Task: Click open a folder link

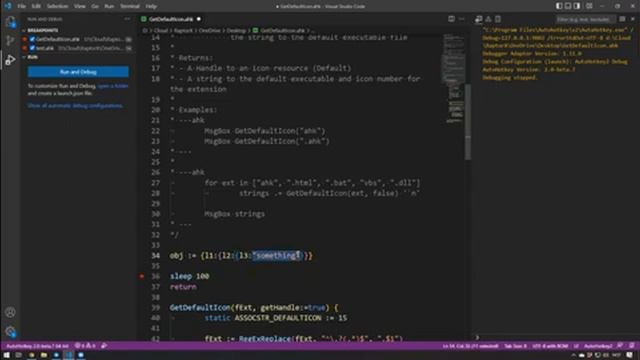Action: tap(113, 86)
